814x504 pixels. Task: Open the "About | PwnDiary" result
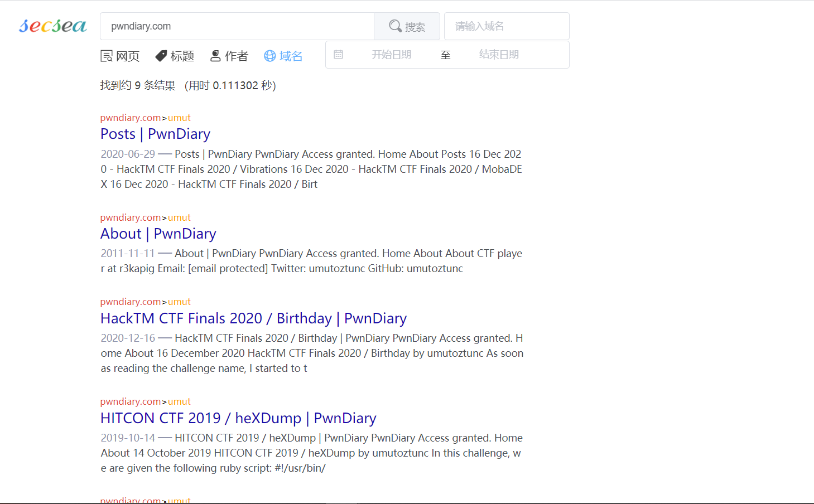coord(158,234)
